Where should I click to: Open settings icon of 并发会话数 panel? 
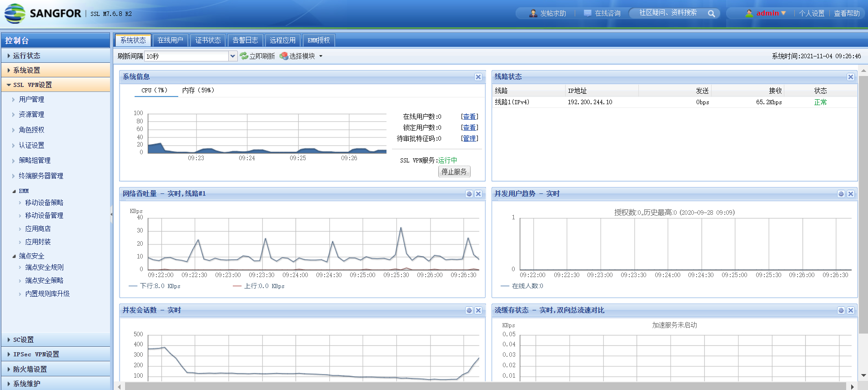point(469,310)
